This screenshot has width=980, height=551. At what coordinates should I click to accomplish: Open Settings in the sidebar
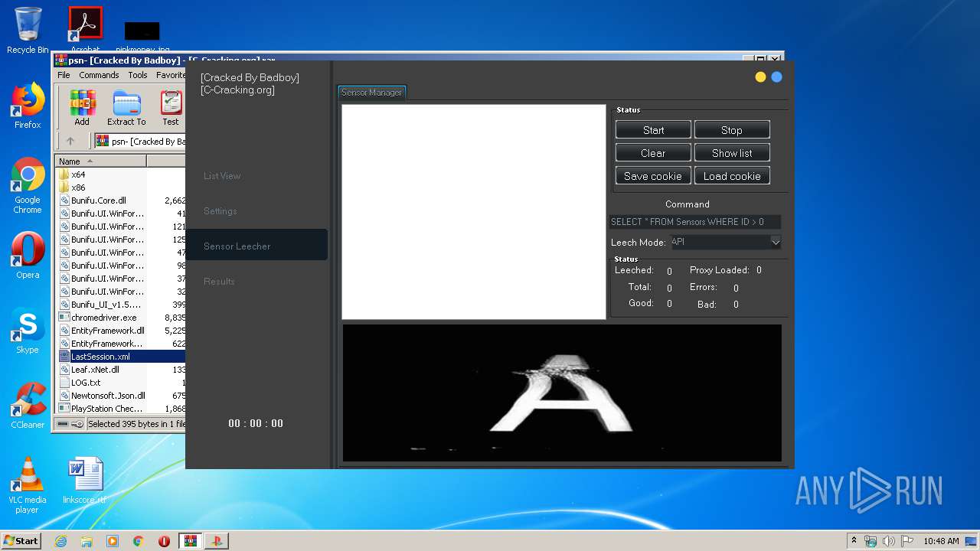coord(220,211)
